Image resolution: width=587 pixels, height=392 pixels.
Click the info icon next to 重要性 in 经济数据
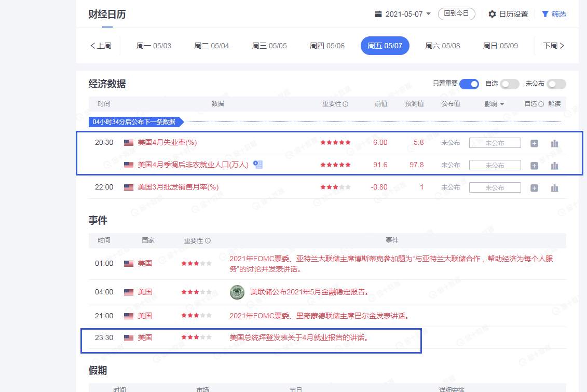point(346,104)
